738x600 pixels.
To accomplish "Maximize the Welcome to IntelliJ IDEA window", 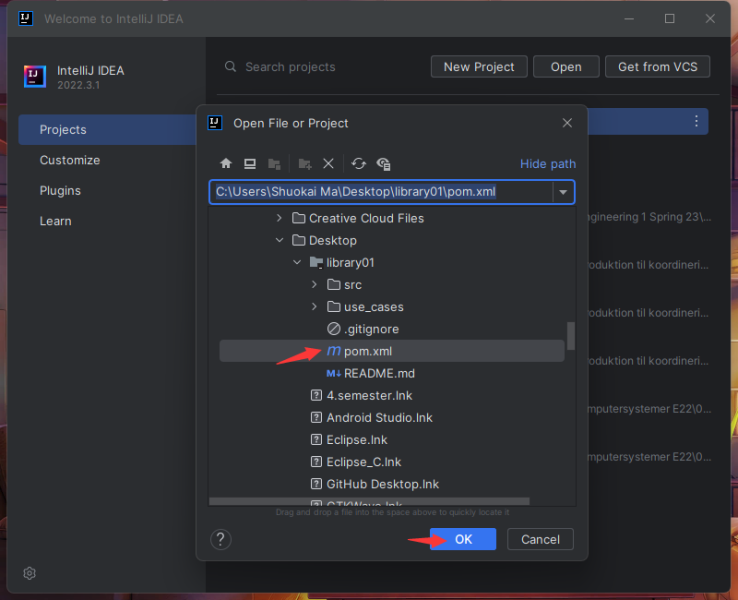I will pyautogui.click(x=670, y=18).
